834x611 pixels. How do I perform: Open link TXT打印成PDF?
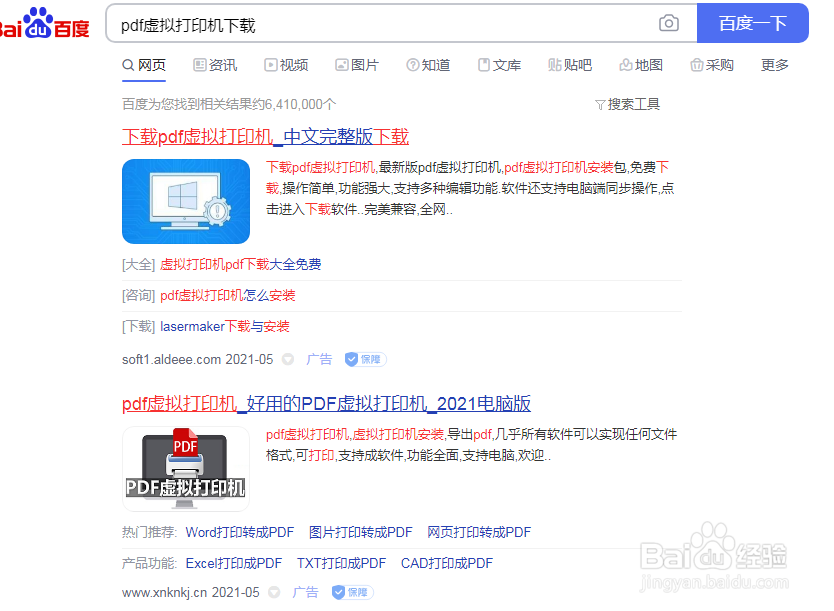(x=341, y=563)
